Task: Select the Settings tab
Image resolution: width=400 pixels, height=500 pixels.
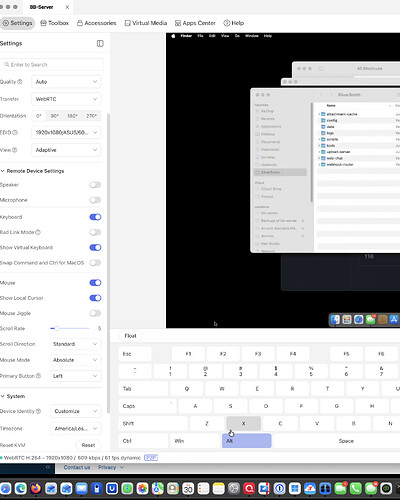Action: click(x=17, y=23)
